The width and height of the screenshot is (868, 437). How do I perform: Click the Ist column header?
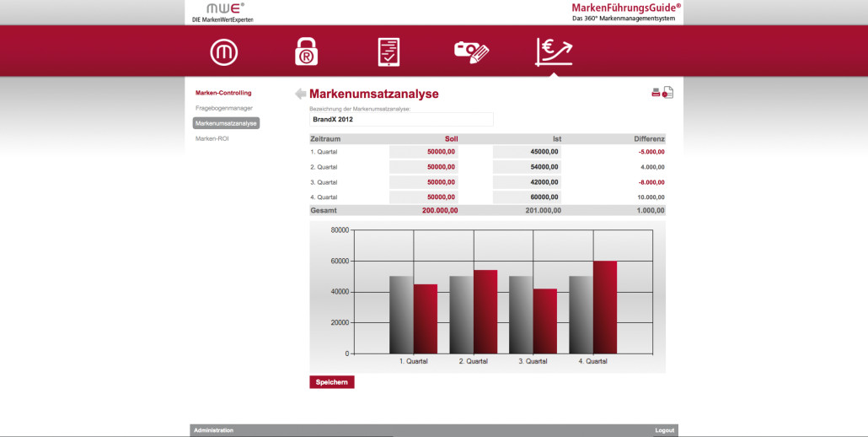coord(556,139)
